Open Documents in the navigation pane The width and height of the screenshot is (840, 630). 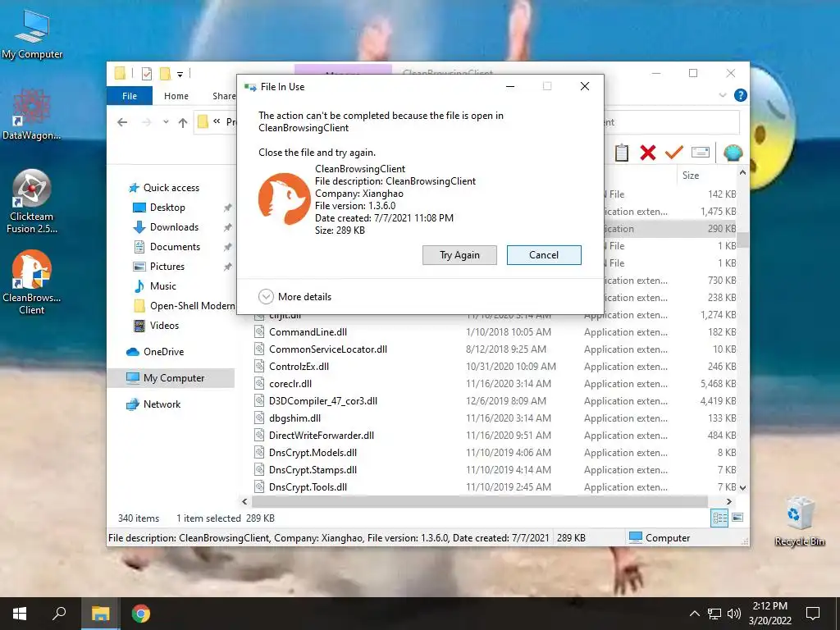pyautogui.click(x=175, y=247)
